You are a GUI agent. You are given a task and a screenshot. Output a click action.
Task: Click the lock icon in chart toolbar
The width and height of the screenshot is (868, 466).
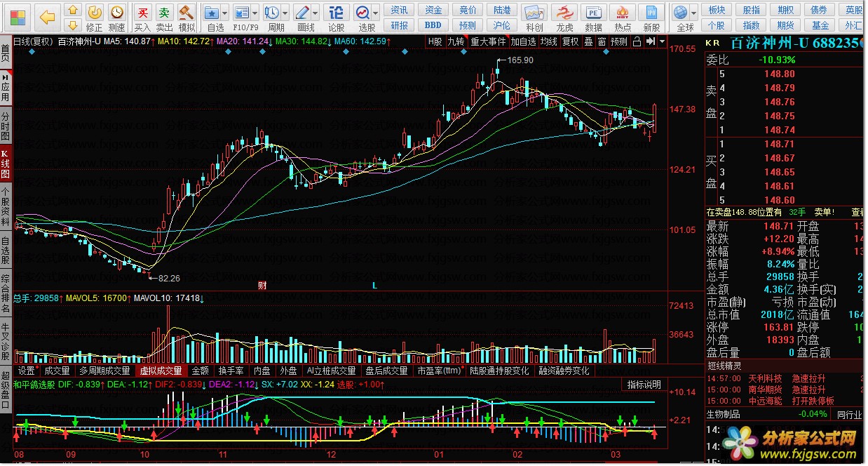tap(637, 41)
